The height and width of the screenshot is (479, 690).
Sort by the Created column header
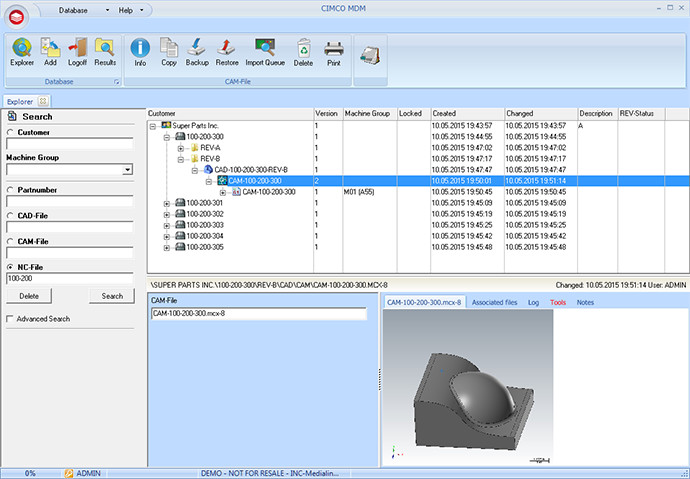coord(467,113)
